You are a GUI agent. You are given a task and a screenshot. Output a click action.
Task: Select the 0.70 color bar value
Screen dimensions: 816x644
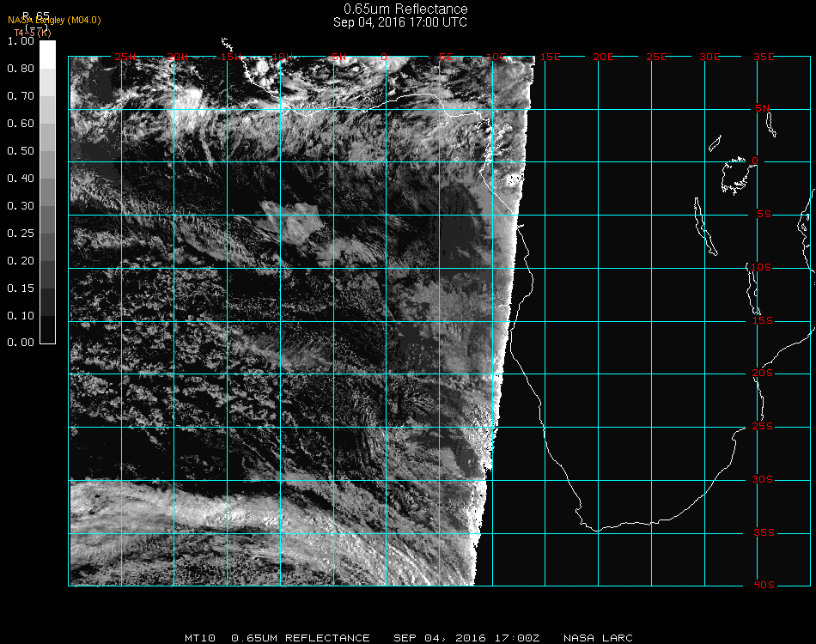[21, 95]
